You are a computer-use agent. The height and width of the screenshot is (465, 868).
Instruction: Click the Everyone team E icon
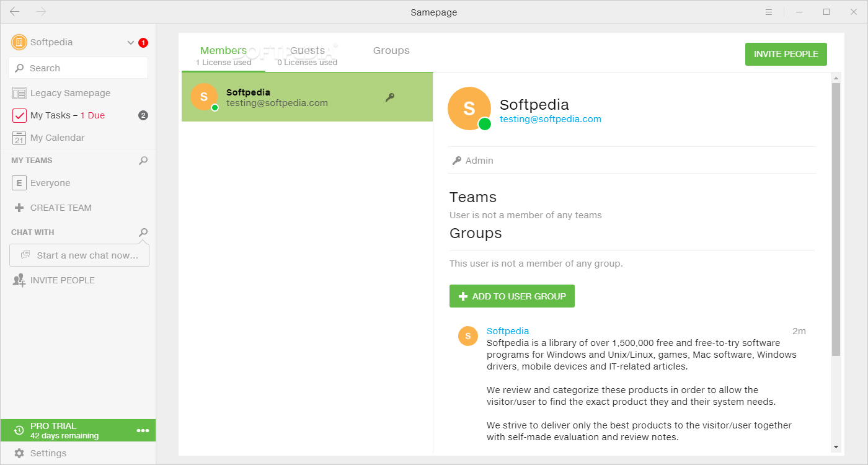click(19, 183)
